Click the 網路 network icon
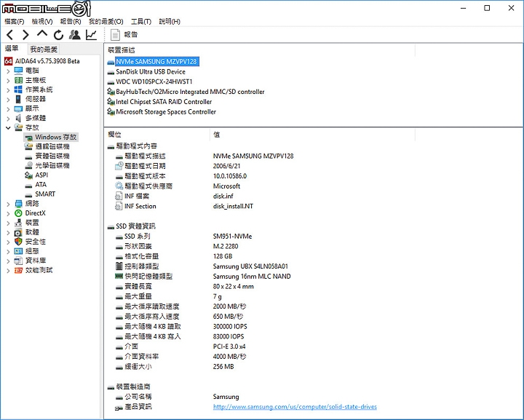524x420 pixels. coord(18,204)
